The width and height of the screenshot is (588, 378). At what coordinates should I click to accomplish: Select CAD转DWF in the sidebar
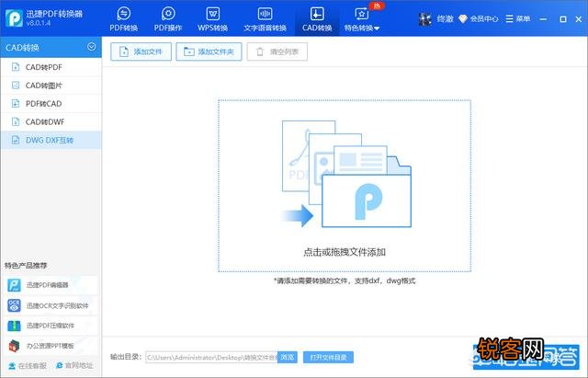pyautogui.click(x=51, y=122)
